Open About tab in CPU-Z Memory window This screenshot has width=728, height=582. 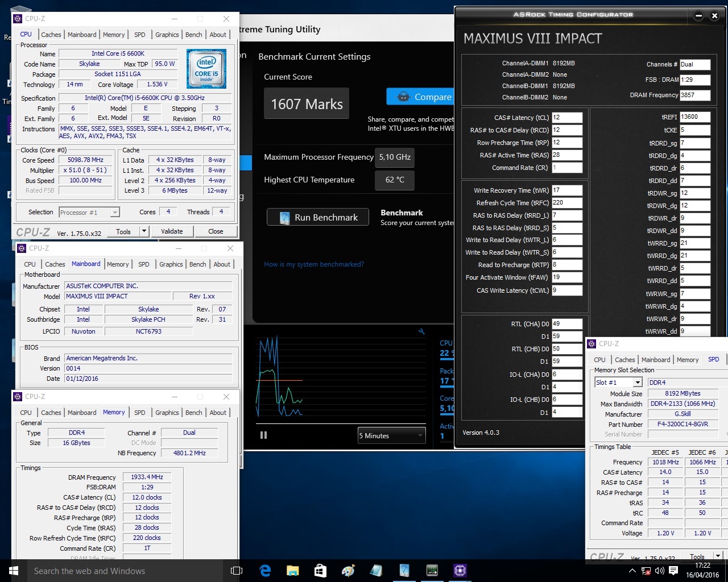(x=218, y=413)
